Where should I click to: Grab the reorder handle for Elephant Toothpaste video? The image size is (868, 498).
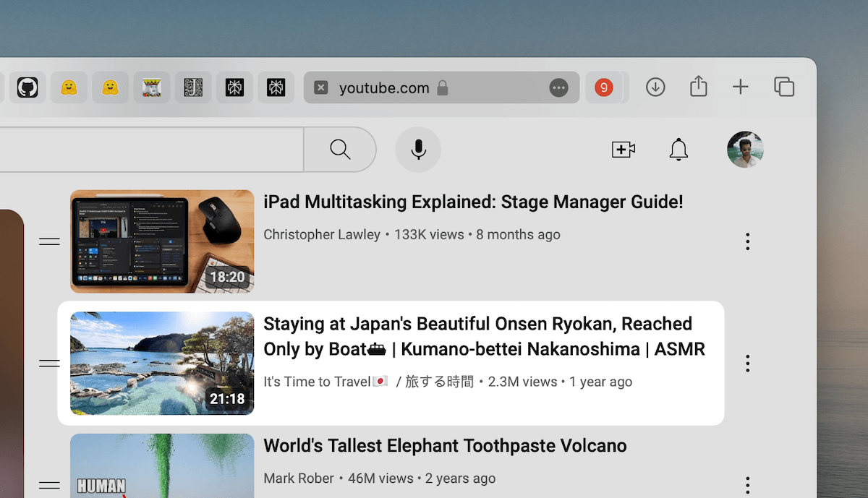(49, 485)
